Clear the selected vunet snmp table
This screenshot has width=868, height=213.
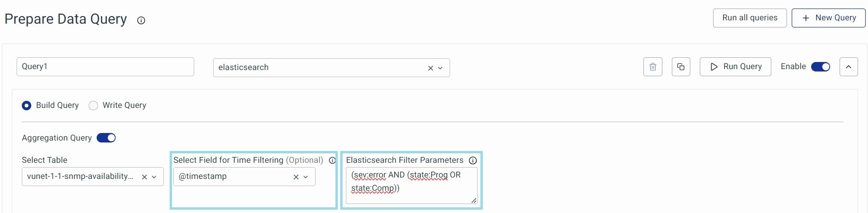pyautogui.click(x=145, y=177)
